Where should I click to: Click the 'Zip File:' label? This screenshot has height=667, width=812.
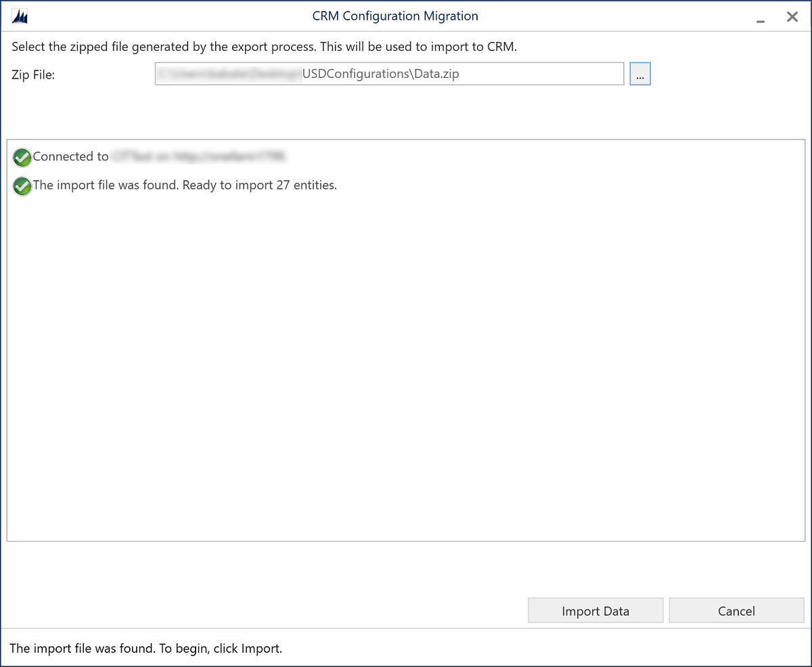click(x=33, y=74)
